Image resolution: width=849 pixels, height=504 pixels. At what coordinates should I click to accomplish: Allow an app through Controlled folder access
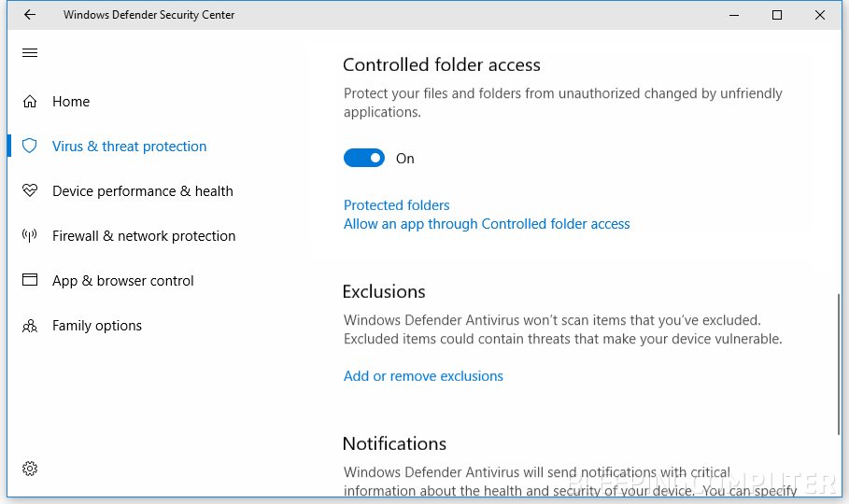[x=487, y=224]
